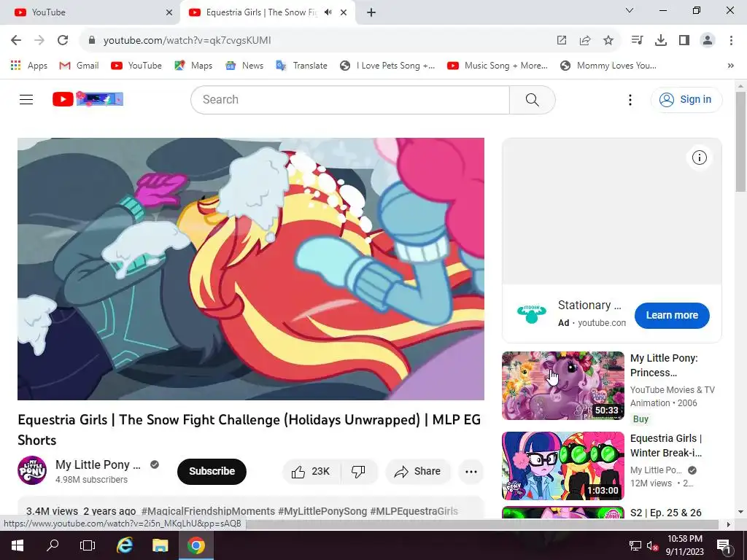This screenshot has width=747, height=560.
Task: Open the ad info icon
Action: pyautogui.click(x=700, y=157)
